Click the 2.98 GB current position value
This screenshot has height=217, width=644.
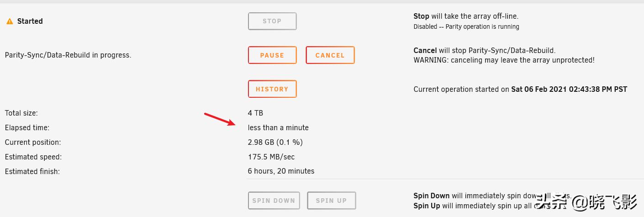click(x=275, y=142)
